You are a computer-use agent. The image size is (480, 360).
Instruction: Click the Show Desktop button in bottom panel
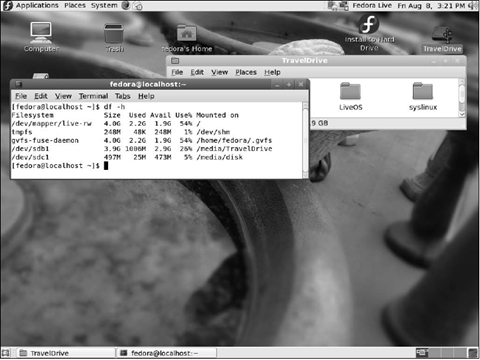(6, 353)
